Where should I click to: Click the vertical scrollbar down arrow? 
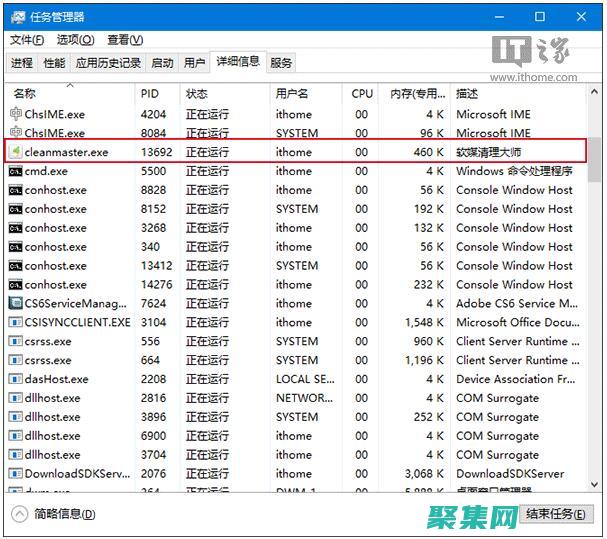(x=594, y=484)
